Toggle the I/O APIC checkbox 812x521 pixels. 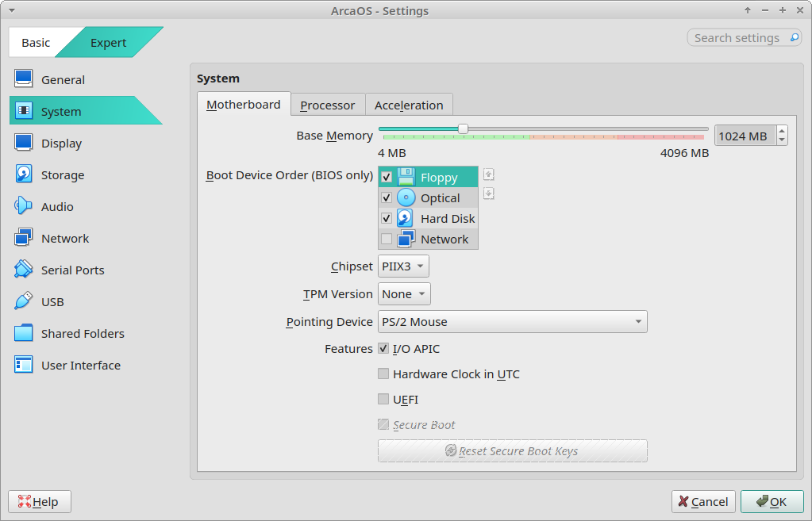pos(383,348)
